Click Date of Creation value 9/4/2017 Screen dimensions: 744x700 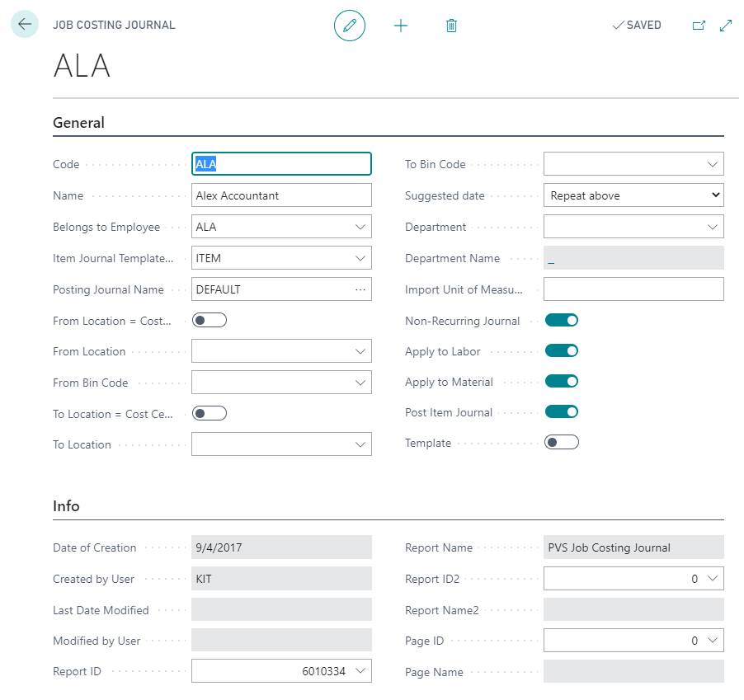281,547
